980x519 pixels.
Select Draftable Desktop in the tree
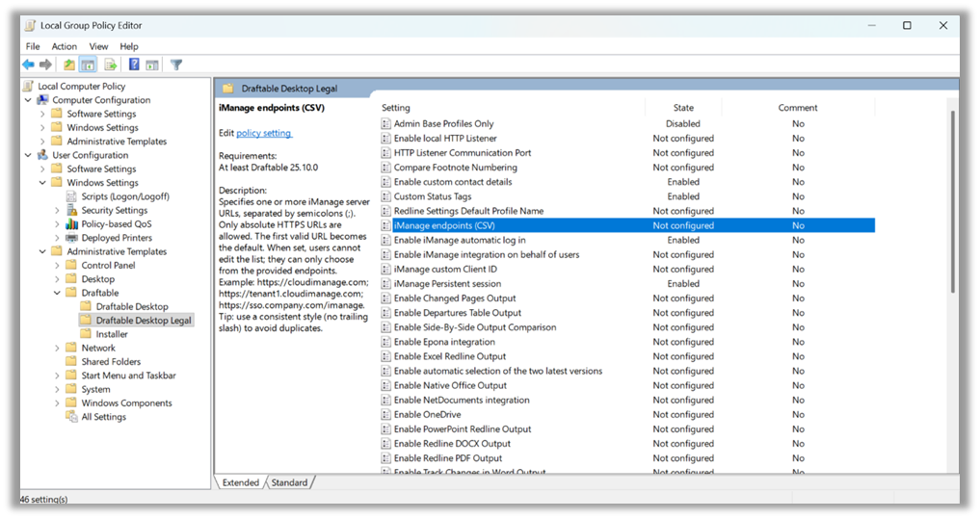coord(132,306)
